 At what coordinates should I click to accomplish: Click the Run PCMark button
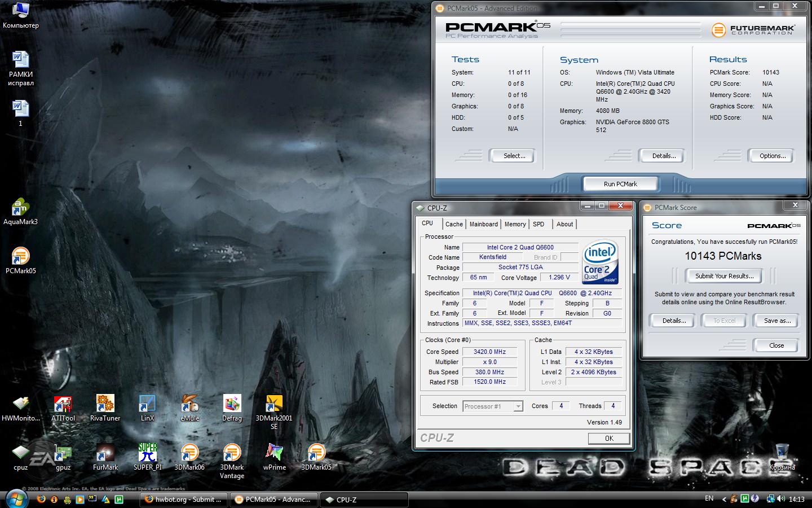pyautogui.click(x=620, y=184)
